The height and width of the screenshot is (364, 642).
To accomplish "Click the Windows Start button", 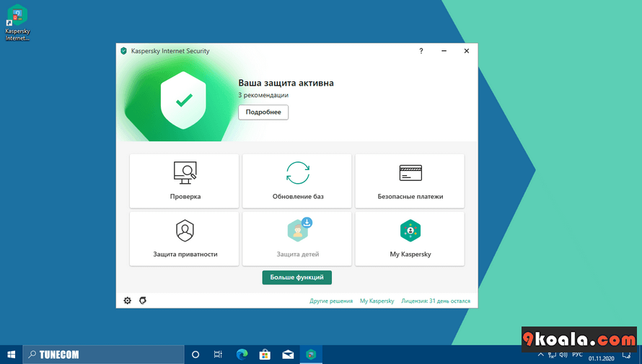I will pyautogui.click(x=12, y=355).
